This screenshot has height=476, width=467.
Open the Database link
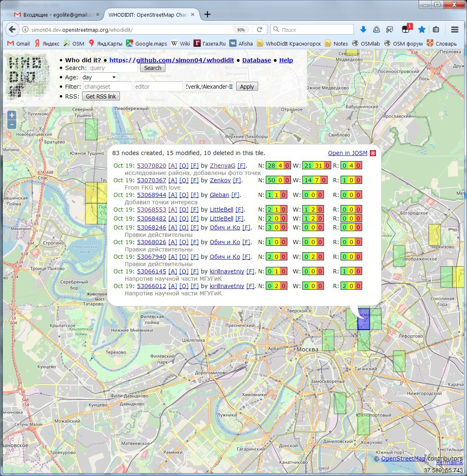[256, 60]
